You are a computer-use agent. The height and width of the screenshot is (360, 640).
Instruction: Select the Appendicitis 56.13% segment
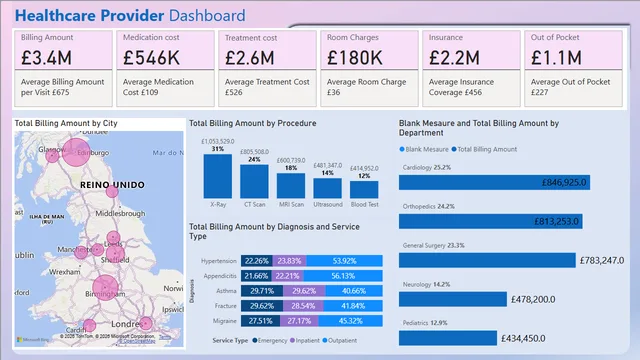[x=343, y=276]
